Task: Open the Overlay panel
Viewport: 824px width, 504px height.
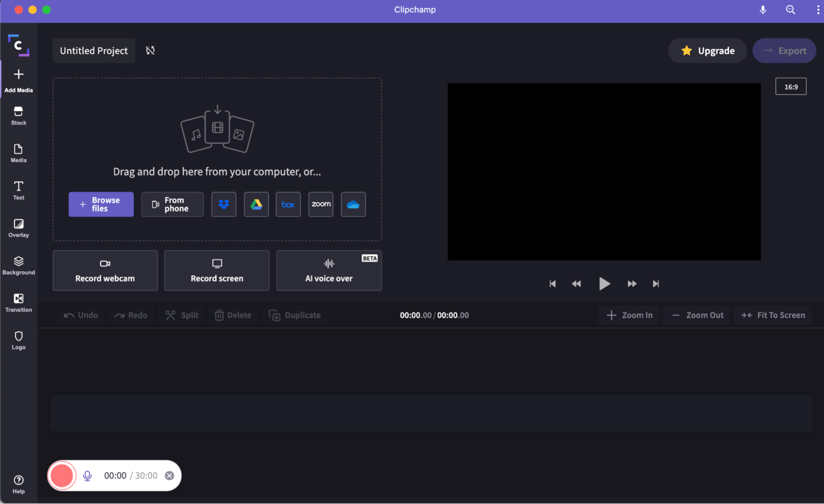Action: coord(19,228)
